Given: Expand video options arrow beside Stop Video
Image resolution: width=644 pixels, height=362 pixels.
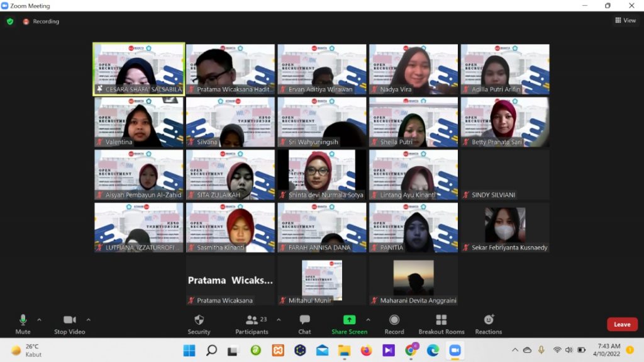Looking at the screenshot, I should [x=88, y=320].
